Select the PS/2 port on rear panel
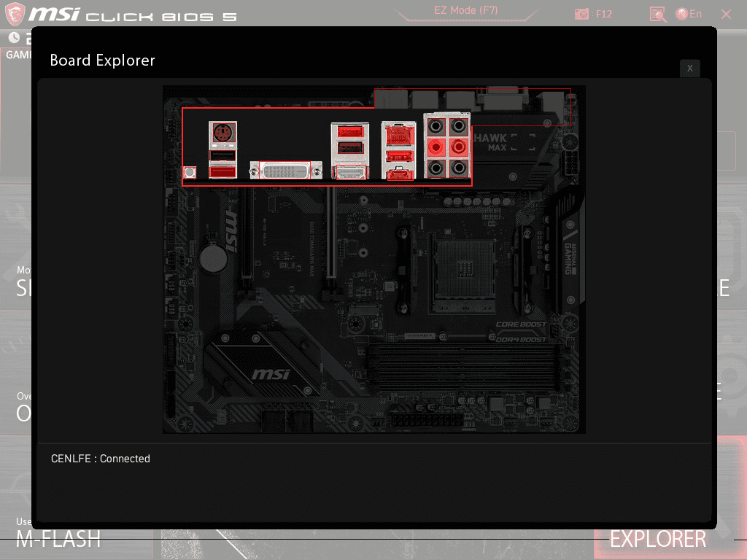 (222, 133)
